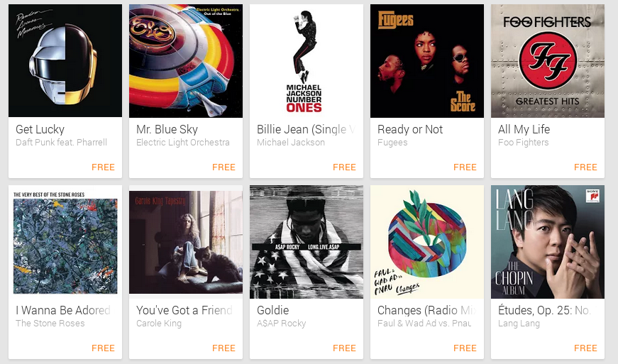Open the Changes colorful album artwork

pos(427,242)
